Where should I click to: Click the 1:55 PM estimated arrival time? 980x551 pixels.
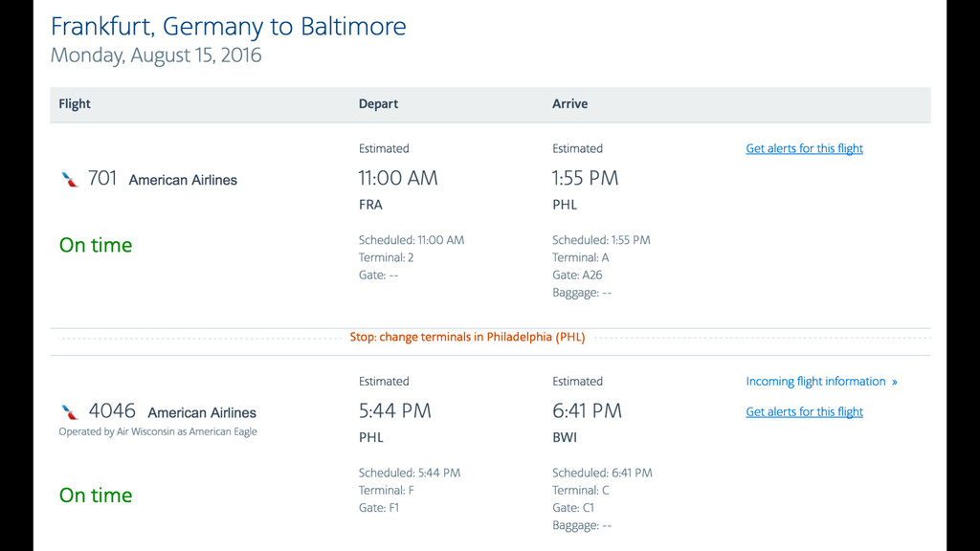pyautogui.click(x=585, y=178)
